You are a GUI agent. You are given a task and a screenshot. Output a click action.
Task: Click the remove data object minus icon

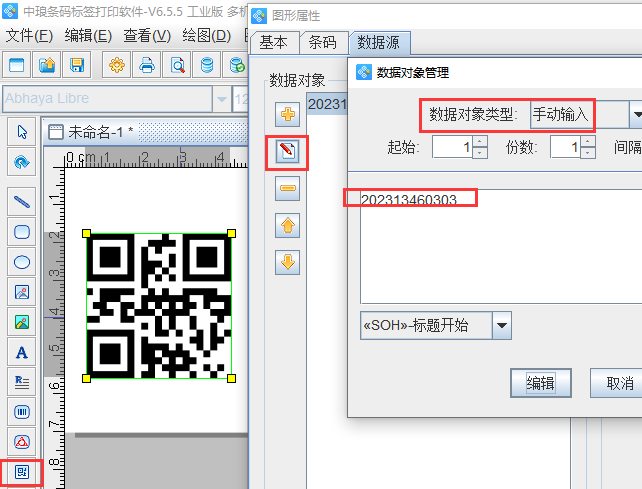coord(288,188)
